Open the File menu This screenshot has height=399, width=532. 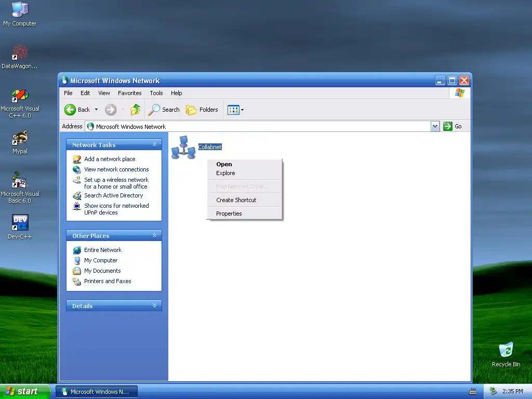68,93
